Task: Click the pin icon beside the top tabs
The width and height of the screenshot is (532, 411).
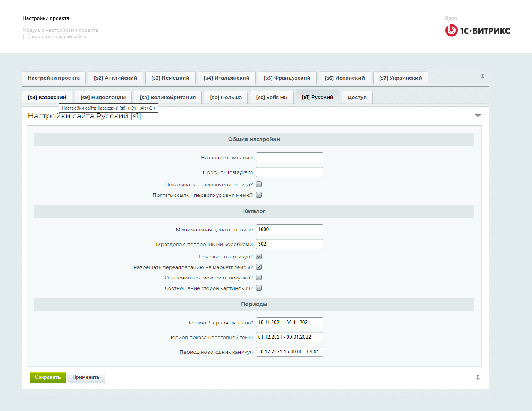Action: [x=483, y=77]
